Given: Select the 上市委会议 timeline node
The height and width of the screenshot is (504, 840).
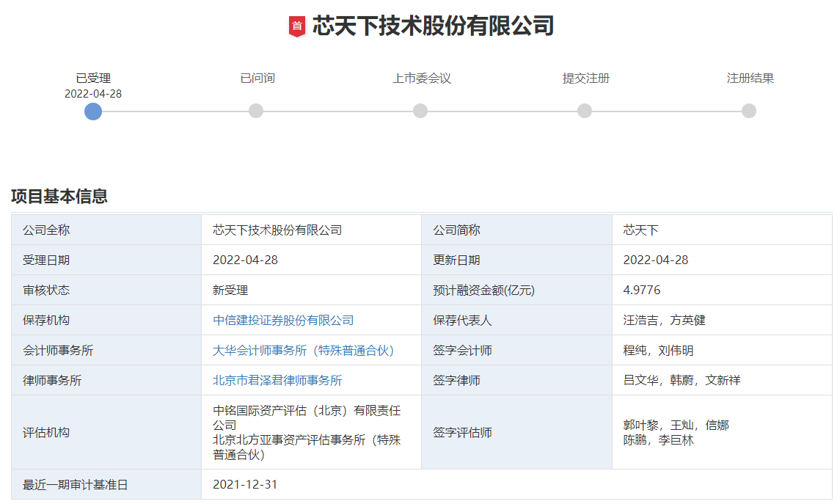Looking at the screenshot, I should 420,111.
